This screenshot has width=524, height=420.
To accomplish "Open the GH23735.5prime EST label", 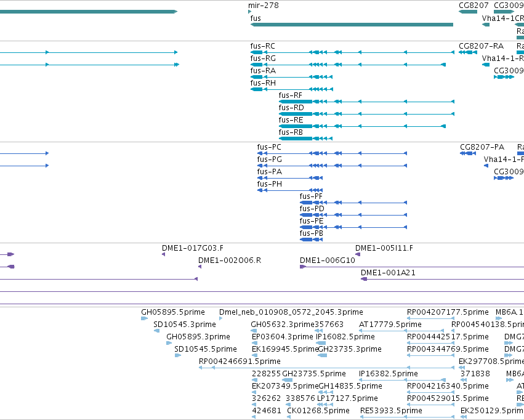I will (314, 374).
